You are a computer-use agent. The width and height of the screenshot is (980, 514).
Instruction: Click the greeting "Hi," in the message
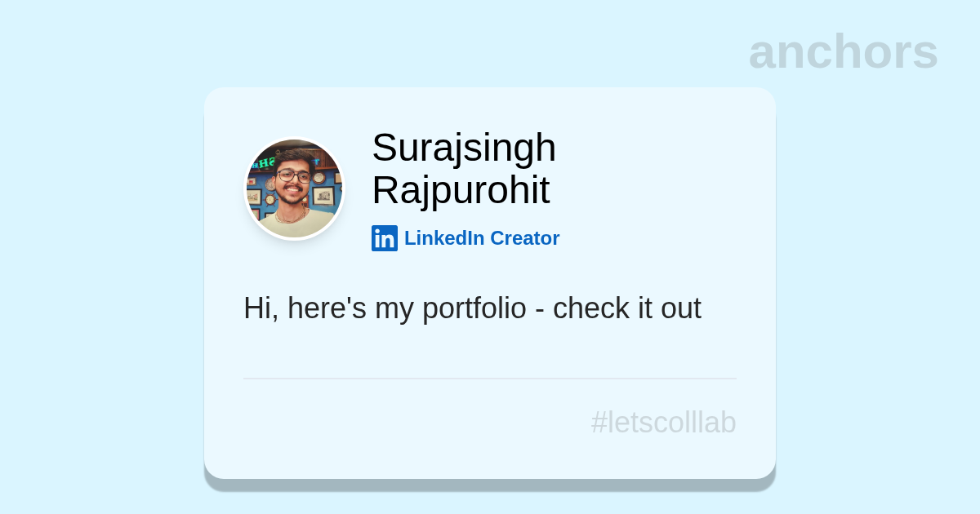tap(261, 308)
